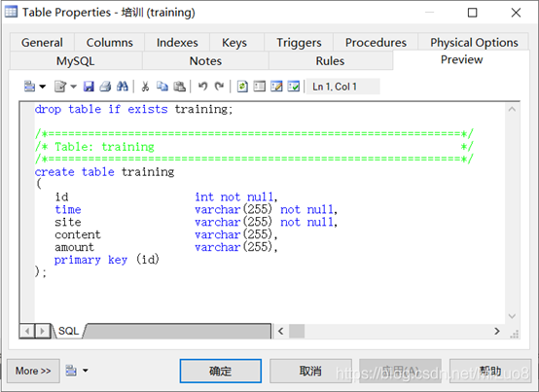Image resolution: width=539 pixels, height=392 pixels.
Task: Click the Print icon in the toolbar
Action: click(x=105, y=87)
